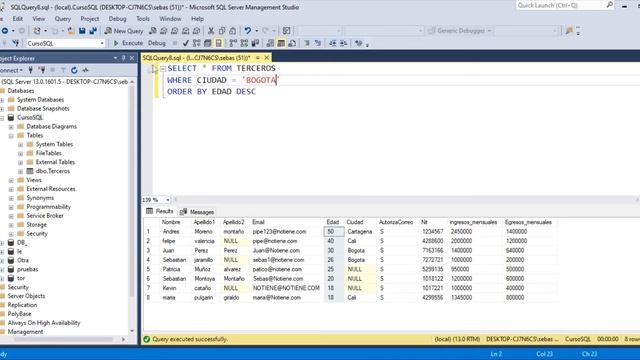The image size is (640, 360).
Task: Click the Undo arrow icon
Action: point(248,31)
